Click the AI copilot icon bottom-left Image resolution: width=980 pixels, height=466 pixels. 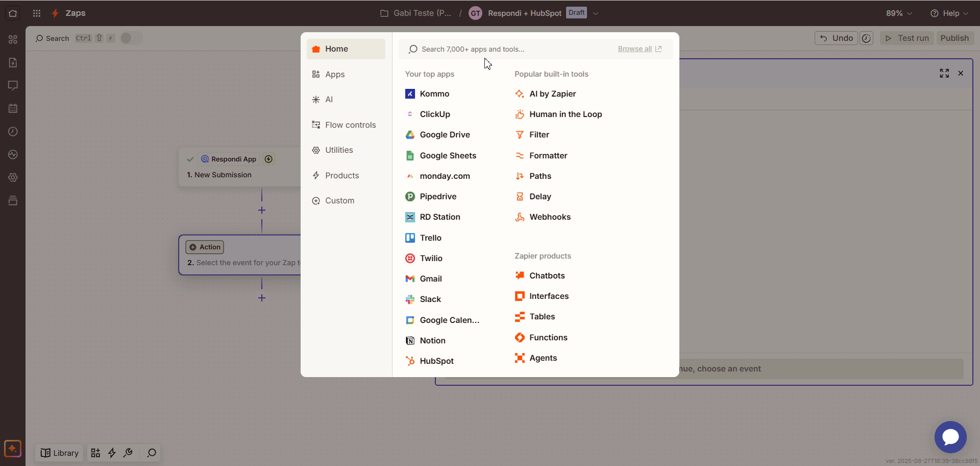(x=13, y=449)
